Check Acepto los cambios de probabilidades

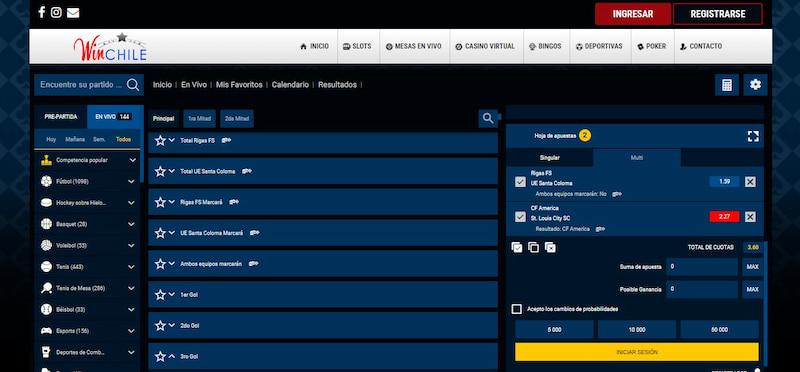coord(517,309)
